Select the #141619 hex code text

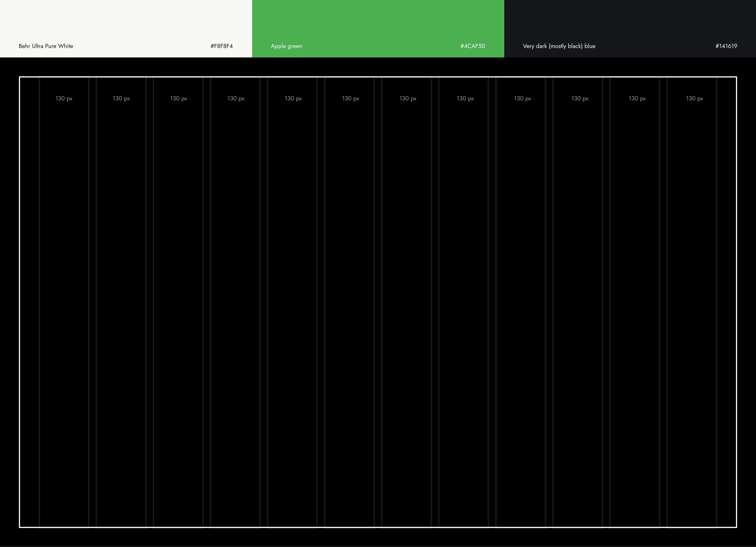[x=726, y=46]
